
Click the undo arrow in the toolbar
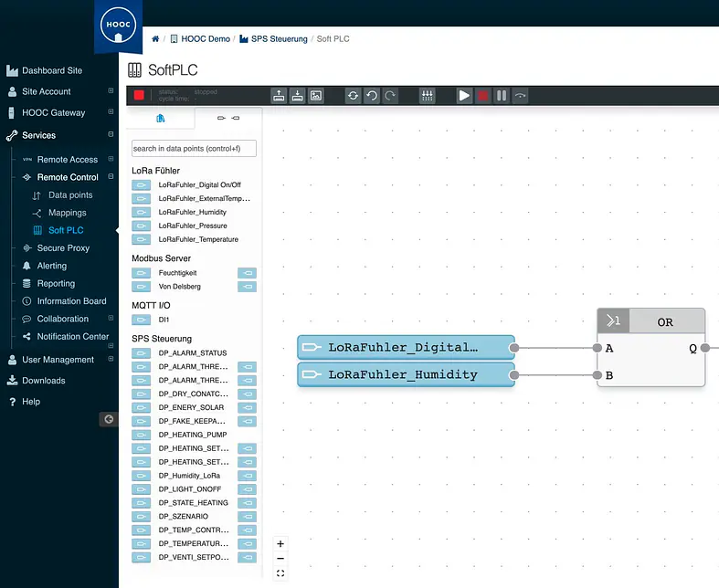372,95
